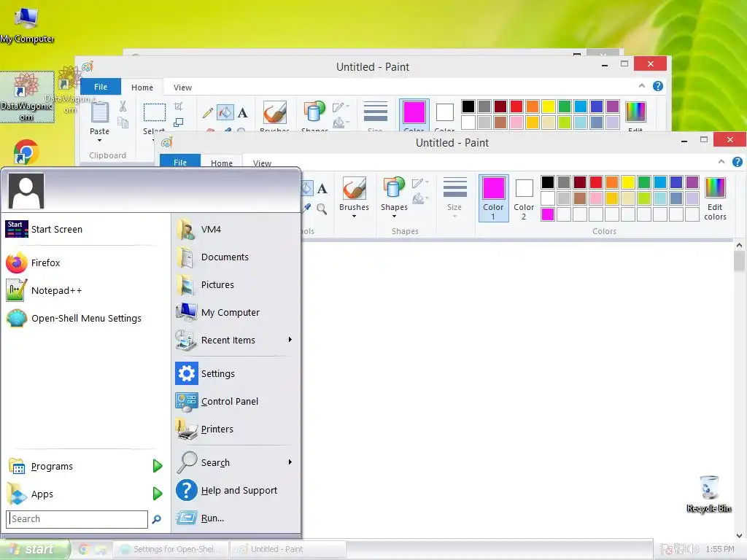The height and width of the screenshot is (560, 747).
Task: Switch to Untitled - Paint taskbar button
Action: (287, 549)
